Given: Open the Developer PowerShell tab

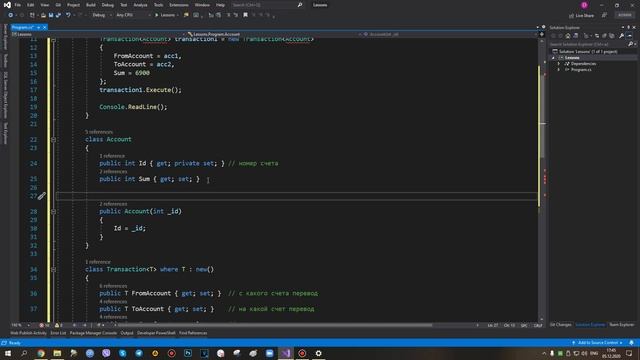Looking at the screenshot, I should tap(156, 333).
